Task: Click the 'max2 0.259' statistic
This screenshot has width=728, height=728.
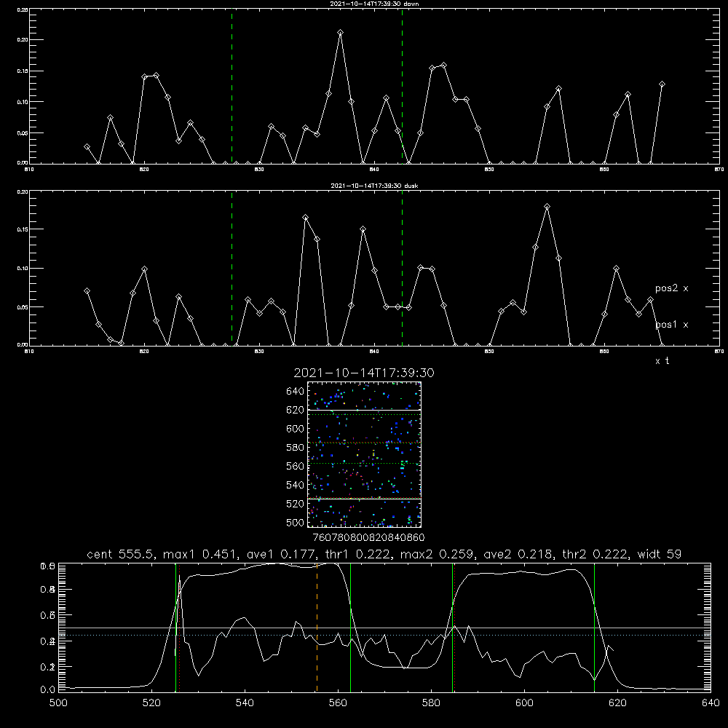Action: [x=436, y=554]
